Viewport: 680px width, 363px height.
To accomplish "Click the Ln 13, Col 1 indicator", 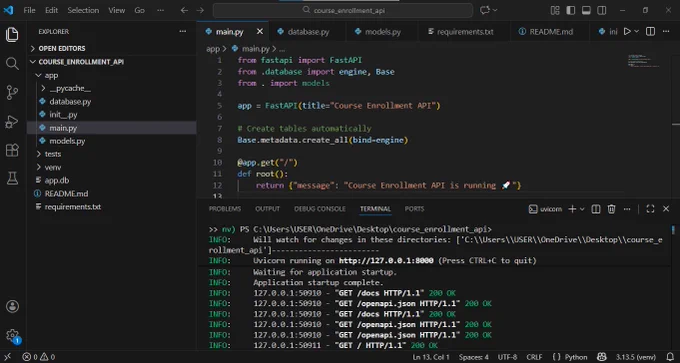I will pyautogui.click(x=431, y=357).
